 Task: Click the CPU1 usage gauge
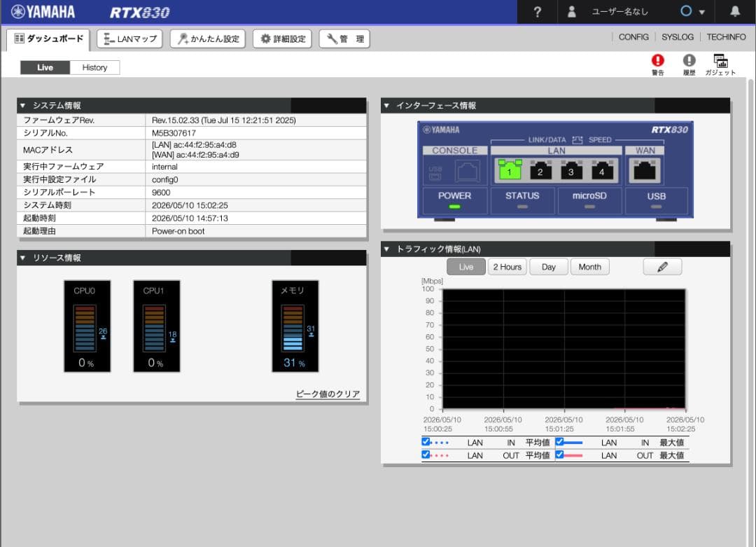click(157, 326)
